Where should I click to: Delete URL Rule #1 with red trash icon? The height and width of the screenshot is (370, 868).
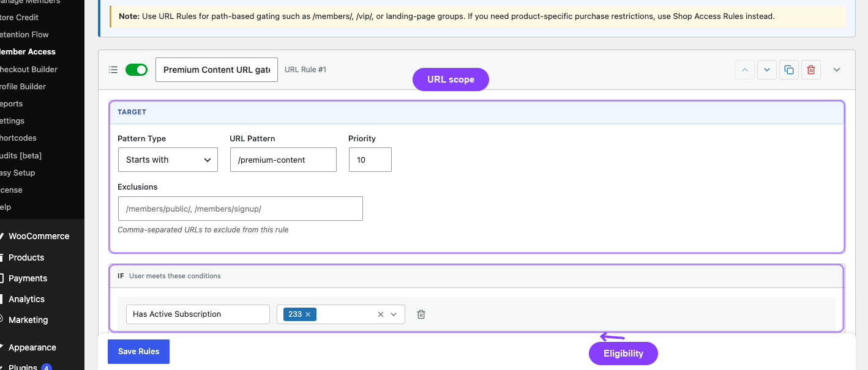click(x=811, y=70)
